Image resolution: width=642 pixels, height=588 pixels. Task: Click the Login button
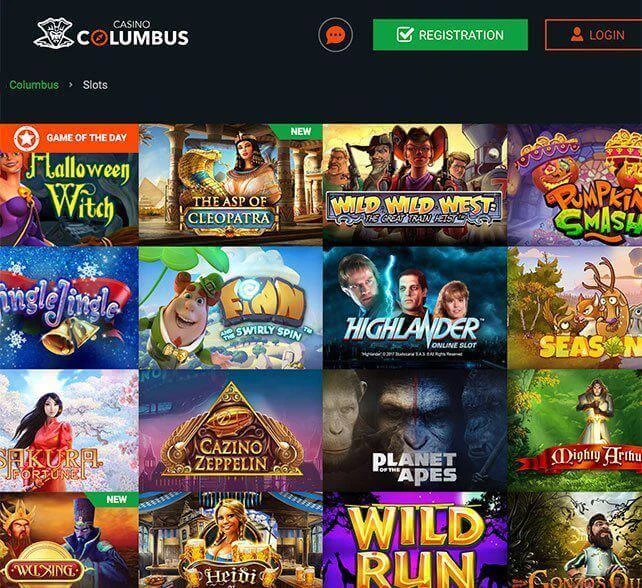(593, 35)
